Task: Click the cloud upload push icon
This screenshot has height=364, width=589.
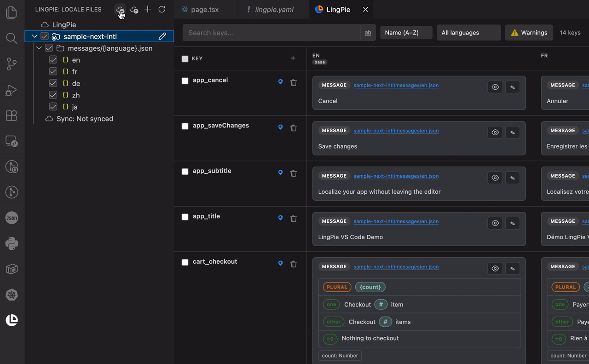Action: [x=134, y=10]
